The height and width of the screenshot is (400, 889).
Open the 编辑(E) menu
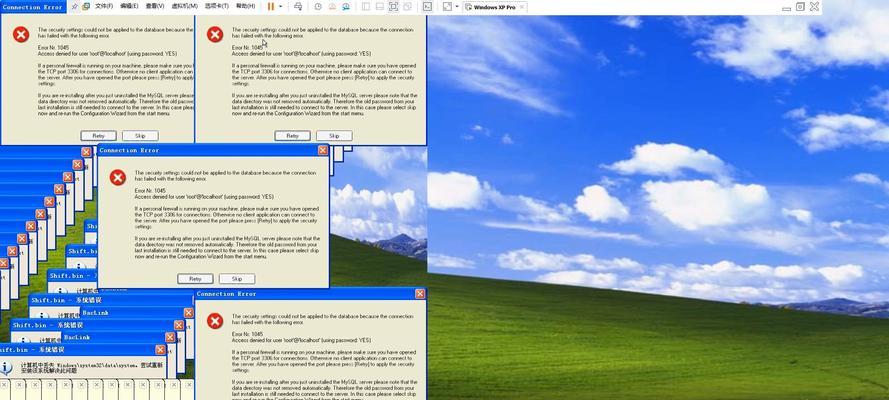[x=129, y=6]
